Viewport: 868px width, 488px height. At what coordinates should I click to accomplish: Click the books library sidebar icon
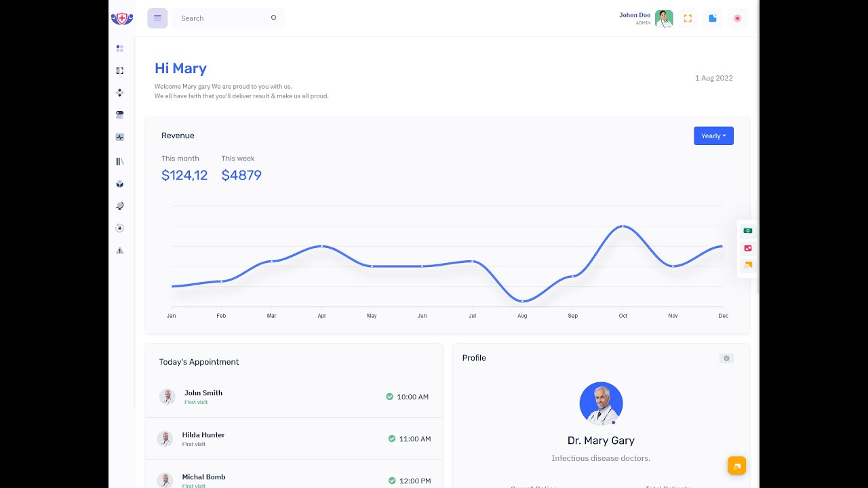[x=120, y=161]
